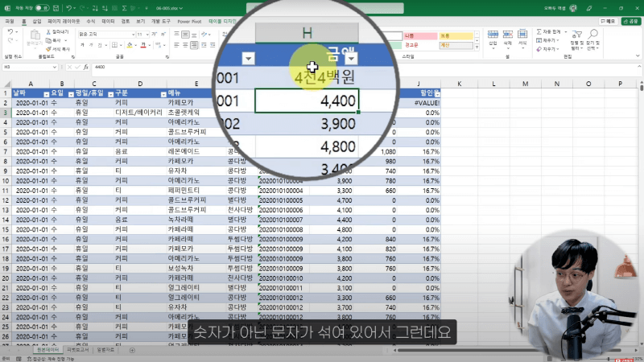Click the Decrease Indent icon
The image size is (644, 362).
[x=204, y=45]
